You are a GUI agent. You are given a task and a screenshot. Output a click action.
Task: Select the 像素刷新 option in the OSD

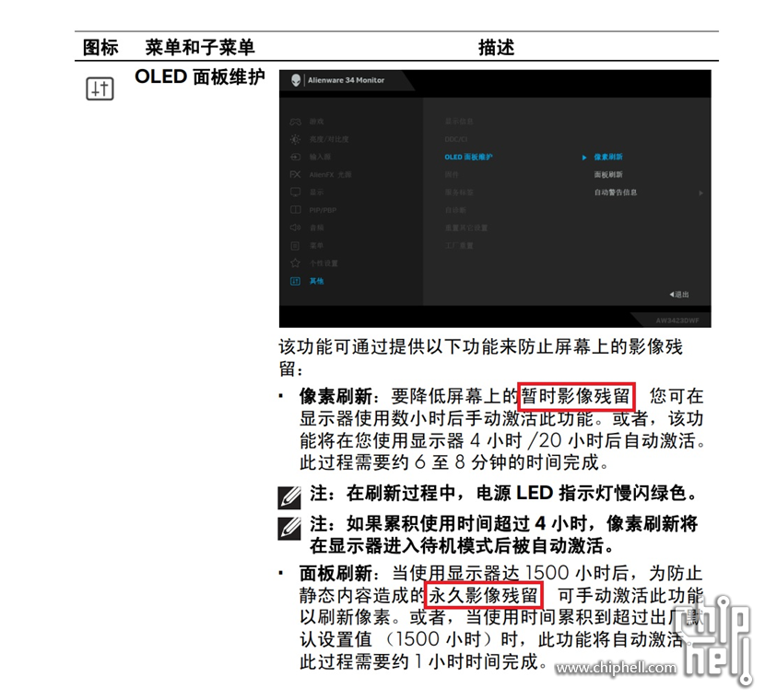click(608, 157)
